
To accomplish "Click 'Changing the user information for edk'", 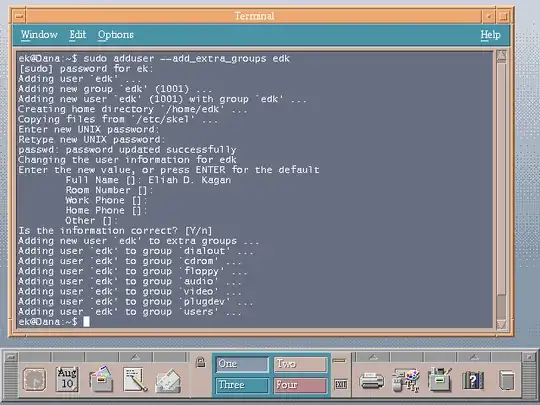I will [x=127, y=160].
